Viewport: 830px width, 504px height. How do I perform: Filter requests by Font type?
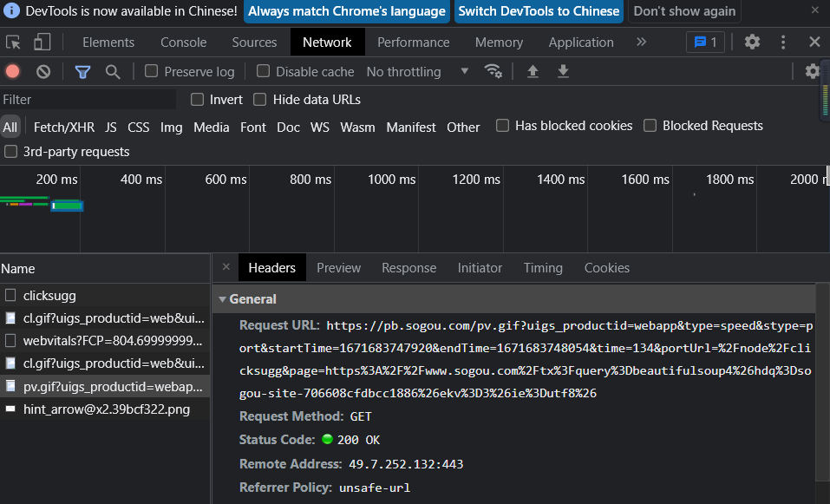click(x=253, y=127)
